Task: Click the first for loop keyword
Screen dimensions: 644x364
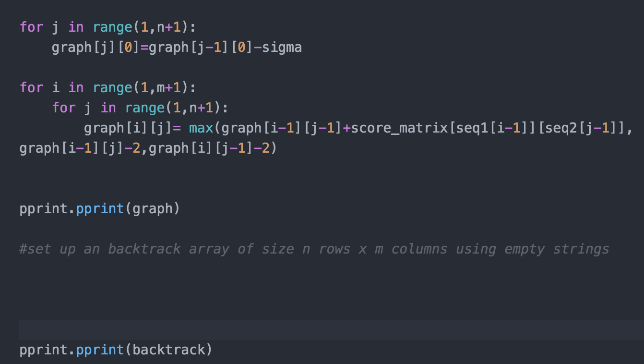Action: click(31, 27)
